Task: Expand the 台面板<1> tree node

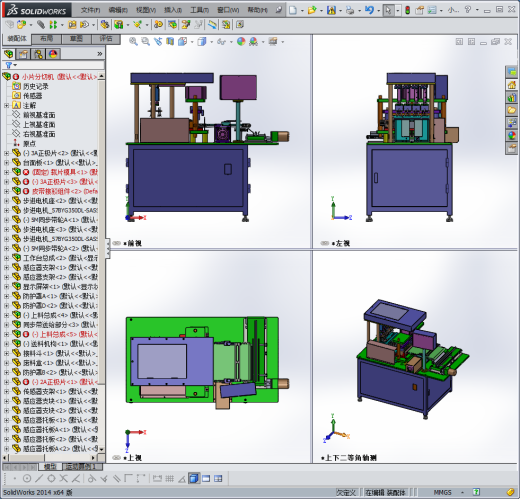Action: [x=6, y=163]
